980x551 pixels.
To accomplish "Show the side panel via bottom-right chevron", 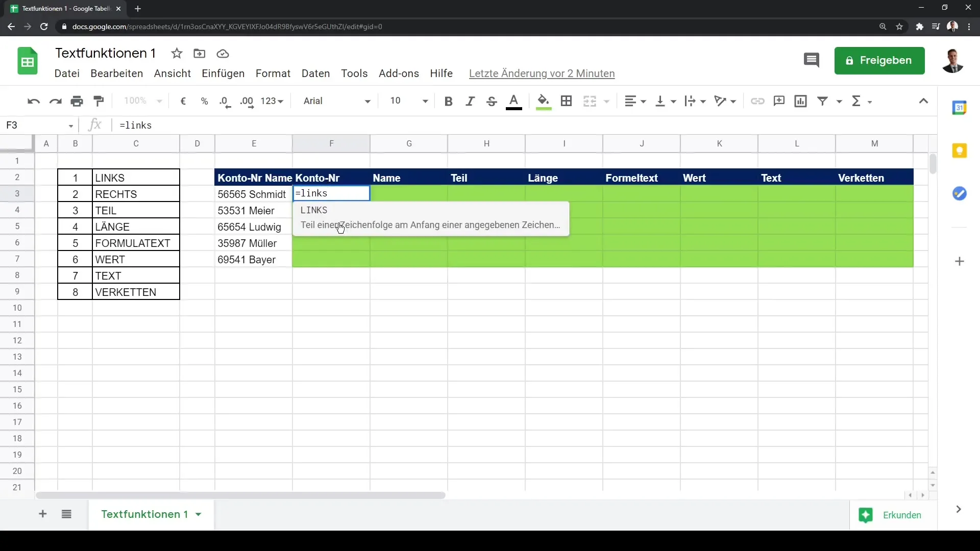I will [959, 509].
